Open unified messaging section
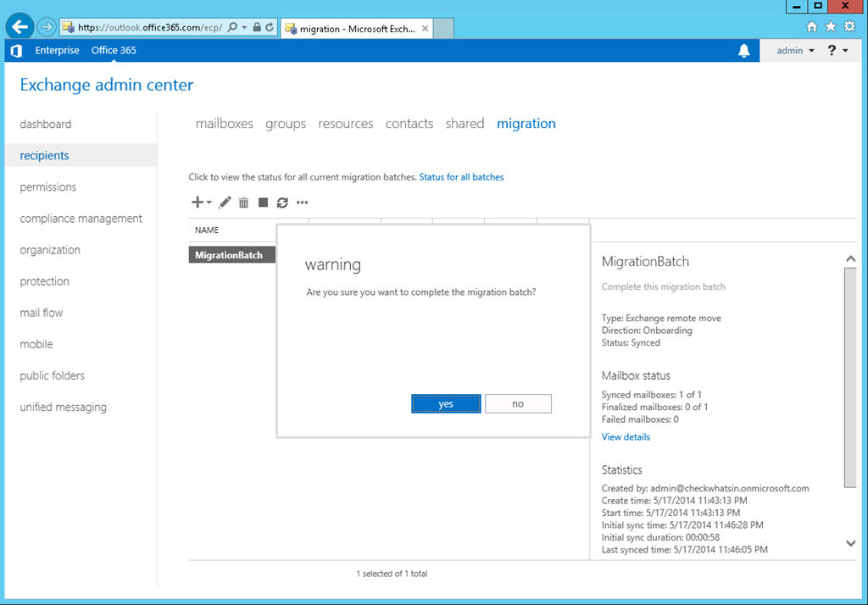The height and width of the screenshot is (605, 868). 63,408
